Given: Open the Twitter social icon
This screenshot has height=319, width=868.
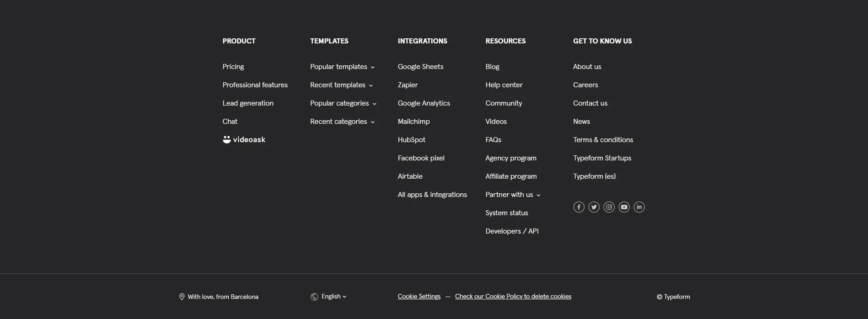Looking at the screenshot, I should pos(594,207).
